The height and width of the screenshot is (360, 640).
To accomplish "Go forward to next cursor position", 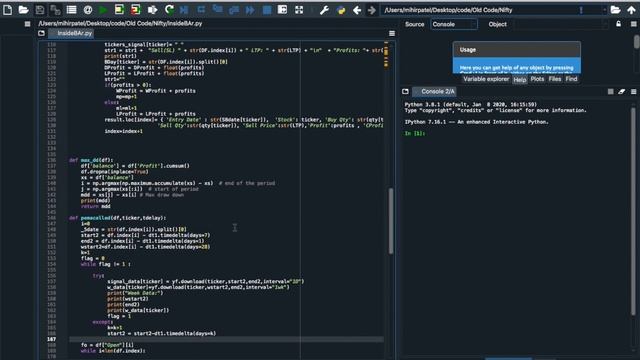I will (371, 10).
